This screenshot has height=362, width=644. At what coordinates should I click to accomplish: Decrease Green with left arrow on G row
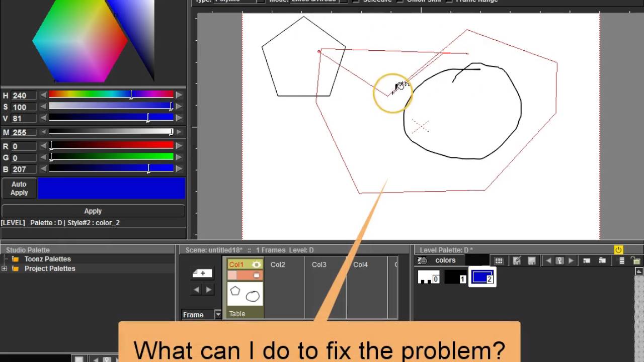pos(44,158)
